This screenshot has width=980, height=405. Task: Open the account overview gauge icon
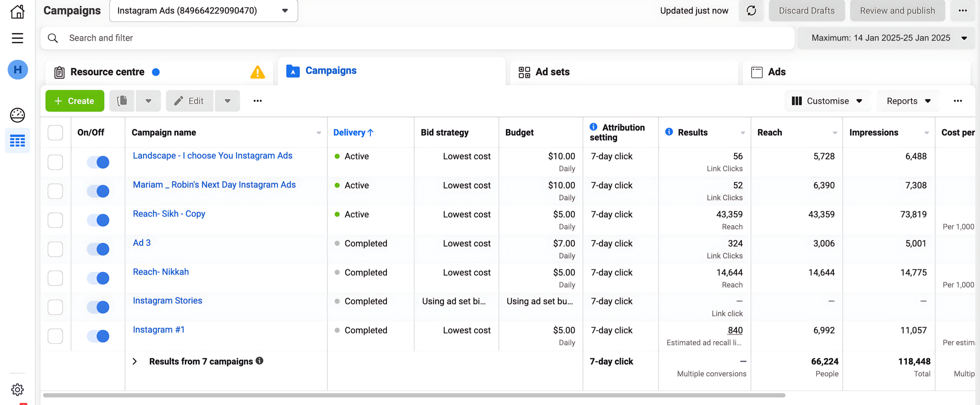point(17,115)
